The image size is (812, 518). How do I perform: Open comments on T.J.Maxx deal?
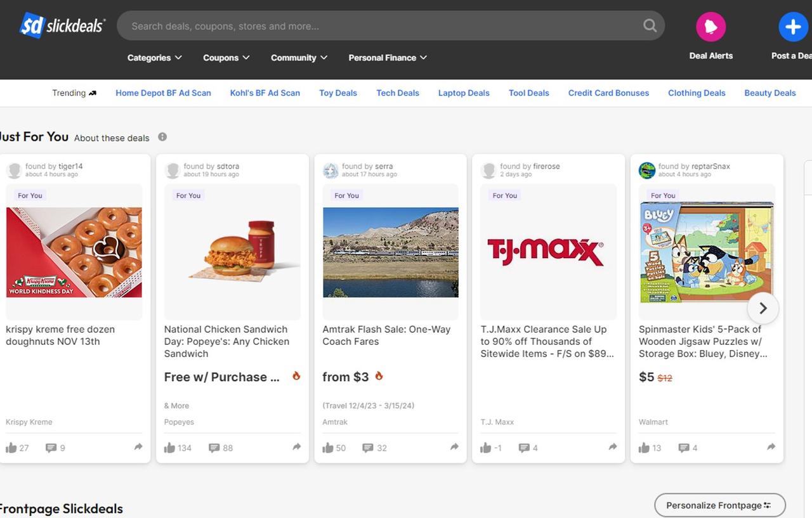(524, 448)
